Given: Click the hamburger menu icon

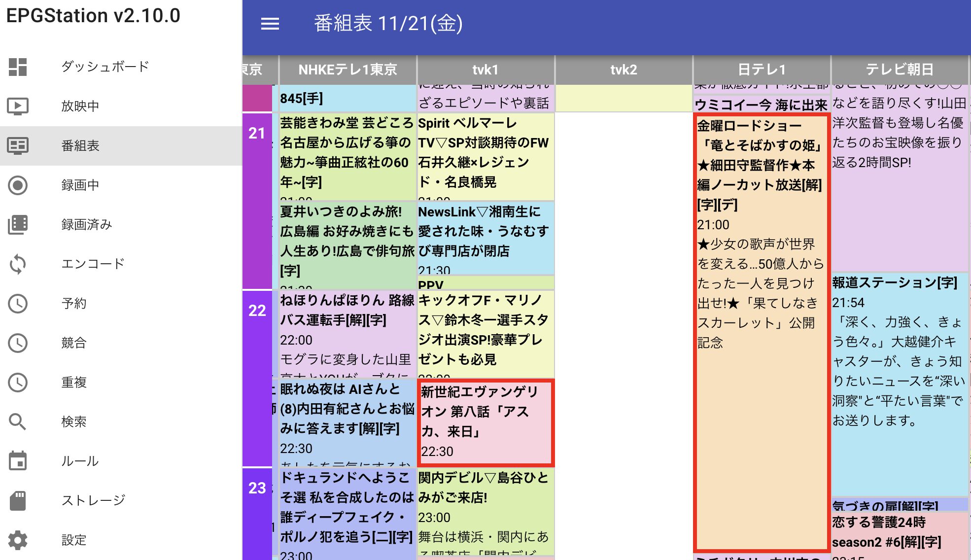Looking at the screenshot, I should (270, 24).
